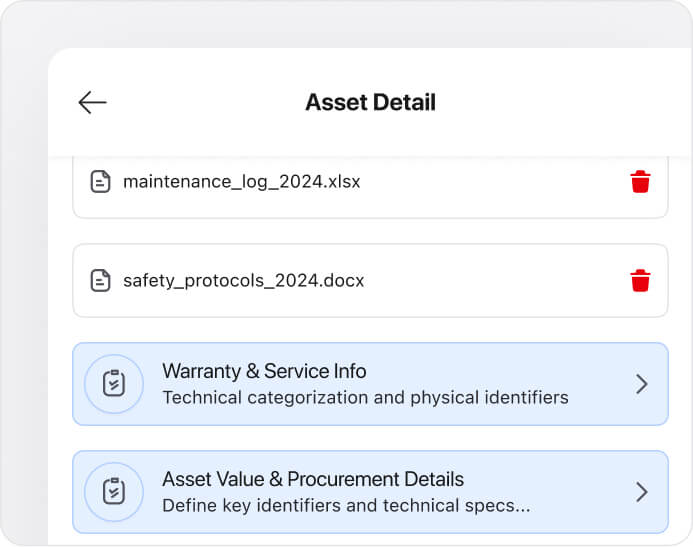This screenshot has width=693, height=547.
Task: Expand Warranty & Service Info chevron
Action: (x=642, y=384)
